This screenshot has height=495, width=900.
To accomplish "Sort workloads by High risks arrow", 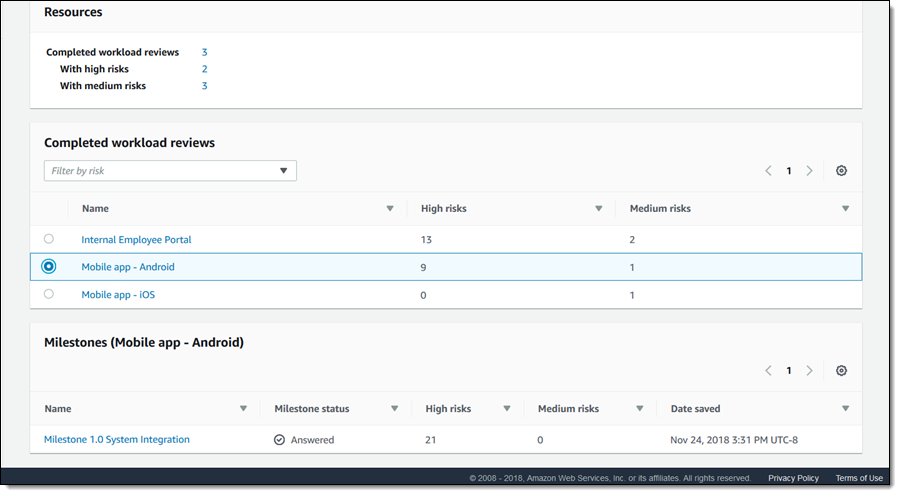I will 599,209.
